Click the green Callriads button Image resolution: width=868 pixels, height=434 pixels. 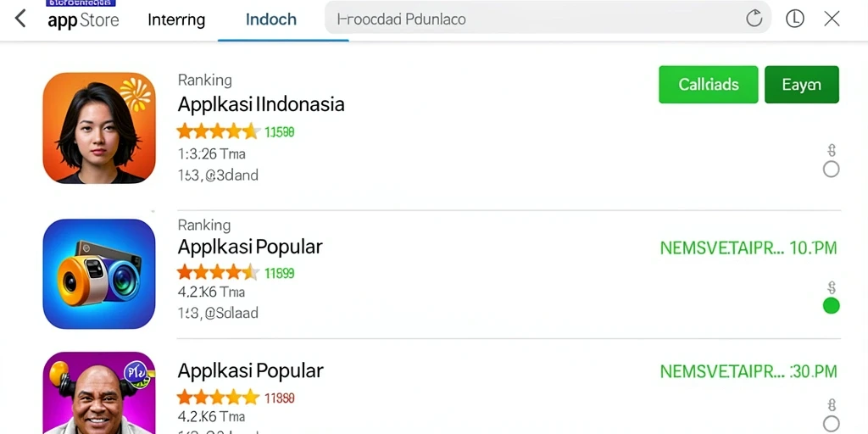click(708, 85)
